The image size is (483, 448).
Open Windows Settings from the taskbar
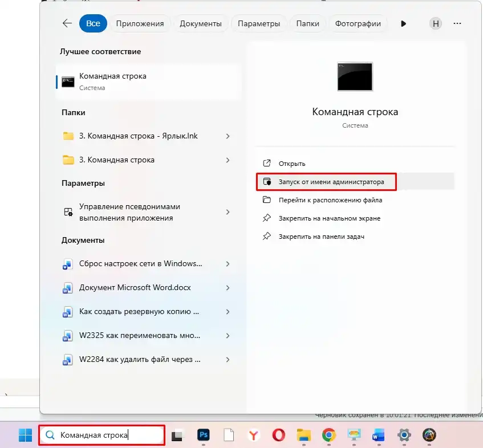(x=404, y=435)
